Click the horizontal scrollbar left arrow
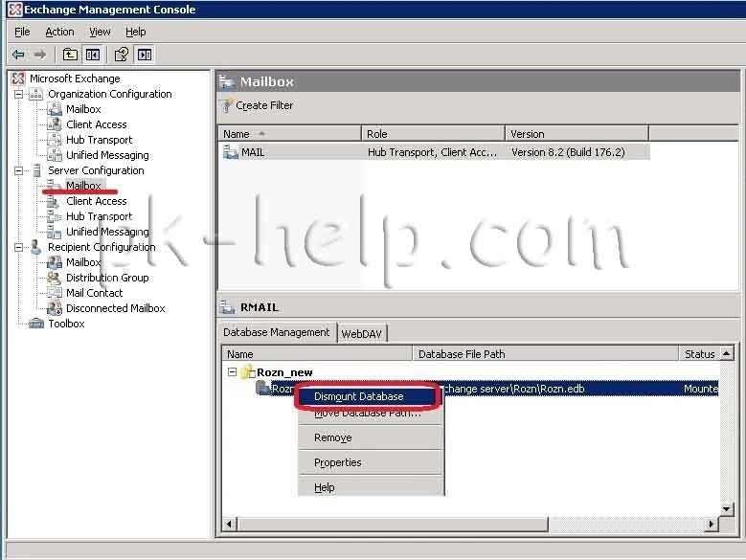The width and height of the screenshot is (746, 560). tap(229, 525)
